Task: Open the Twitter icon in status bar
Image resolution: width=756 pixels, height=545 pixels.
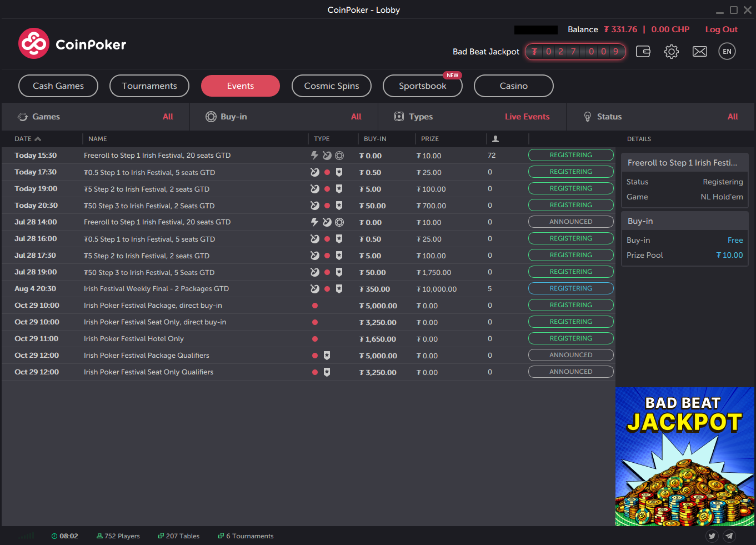Action: point(712,536)
